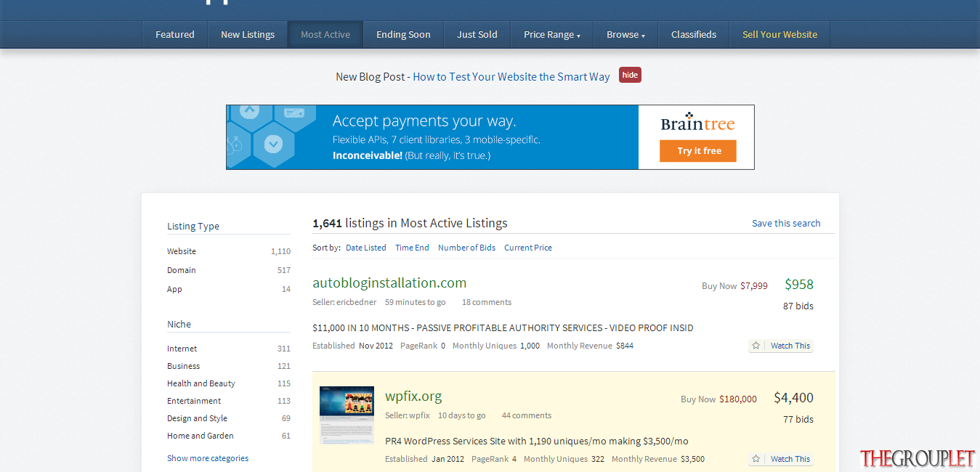Click the Sell Your Website link
The image size is (980, 472).
779,34
